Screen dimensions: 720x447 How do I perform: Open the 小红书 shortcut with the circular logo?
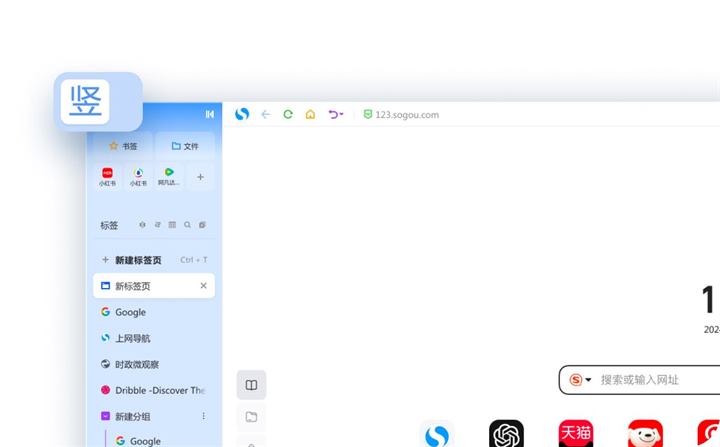[x=138, y=177]
